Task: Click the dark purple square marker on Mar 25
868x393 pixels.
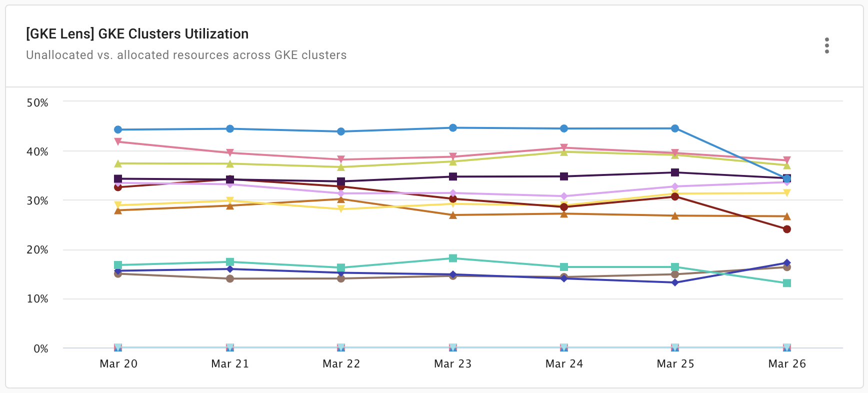Action: coord(675,172)
